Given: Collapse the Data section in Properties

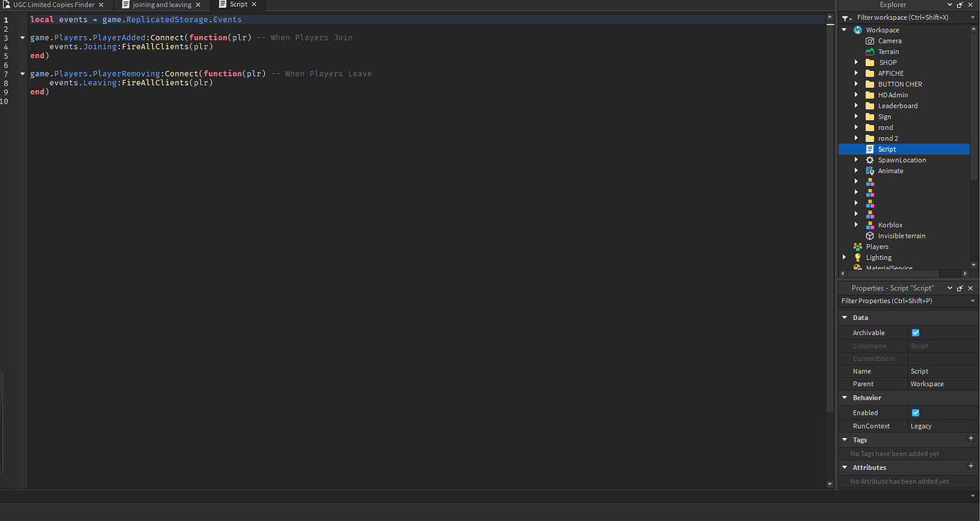Looking at the screenshot, I should coord(844,317).
